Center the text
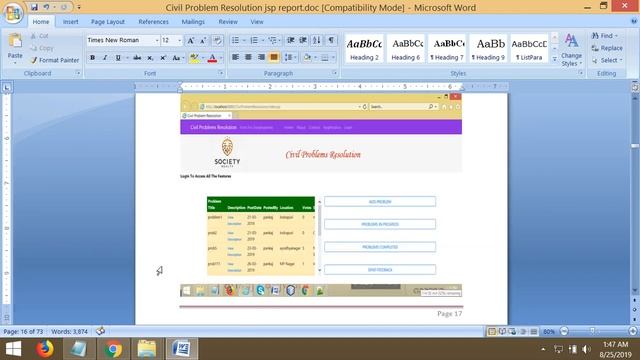This screenshot has height=360, width=640. click(248, 58)
